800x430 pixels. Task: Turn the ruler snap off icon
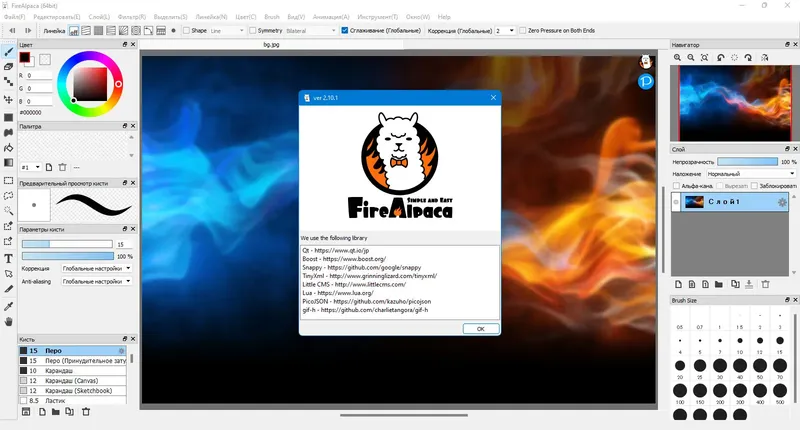tap(74, 31)
